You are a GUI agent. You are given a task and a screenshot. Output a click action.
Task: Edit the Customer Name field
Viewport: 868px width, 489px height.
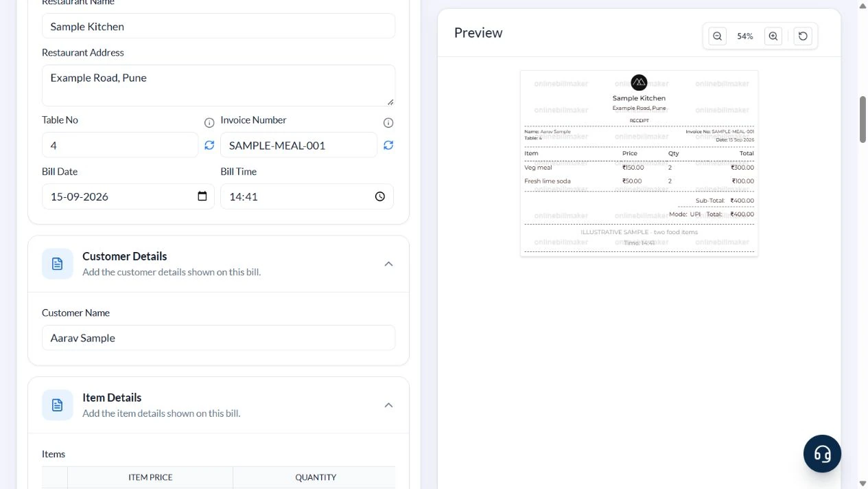[x=218, y=338]
